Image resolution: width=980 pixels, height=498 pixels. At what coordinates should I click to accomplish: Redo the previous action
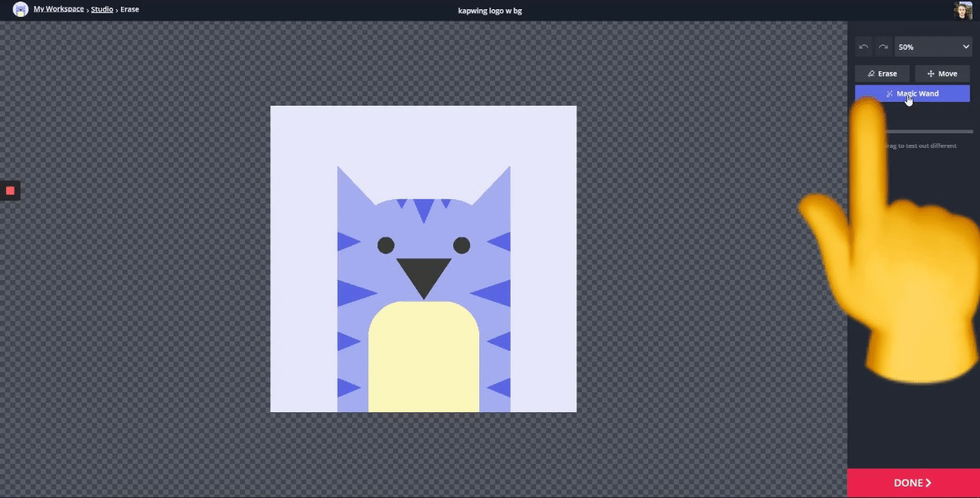(884, 47)
